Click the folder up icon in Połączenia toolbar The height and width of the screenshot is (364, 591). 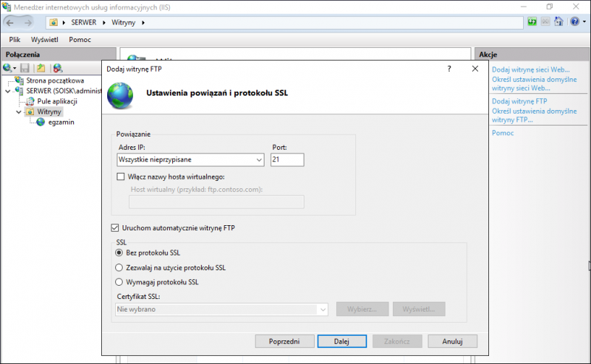41,68
